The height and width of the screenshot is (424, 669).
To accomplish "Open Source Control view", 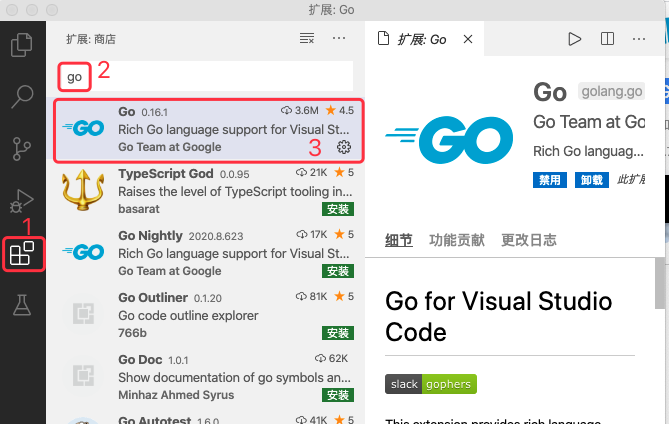I will (x=21, y=150).
